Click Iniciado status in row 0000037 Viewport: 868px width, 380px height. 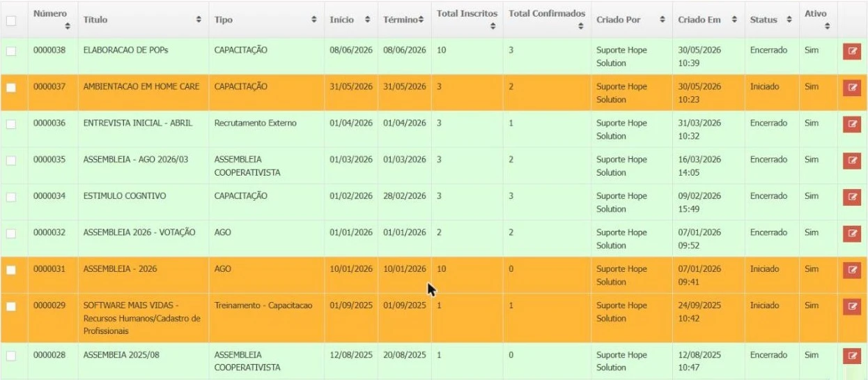click(x=764, y=86)
